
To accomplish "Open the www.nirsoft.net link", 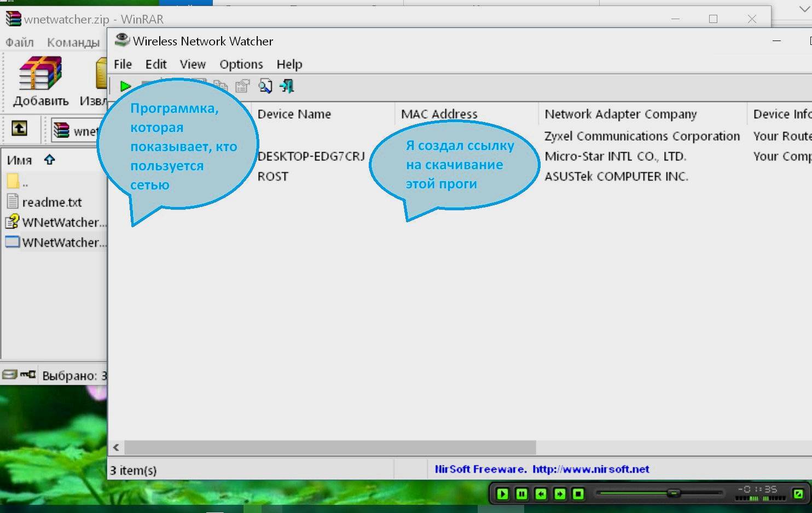I will click(591, 469).
